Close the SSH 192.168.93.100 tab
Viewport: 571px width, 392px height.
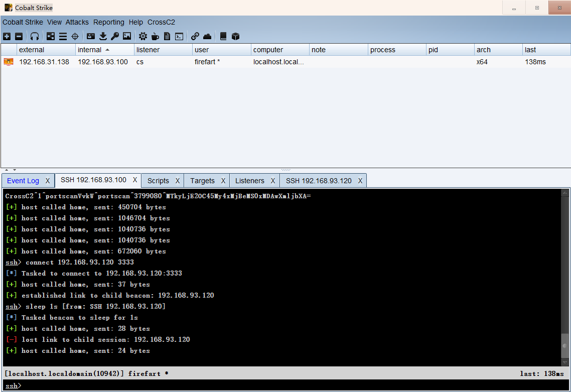[135, 180]
